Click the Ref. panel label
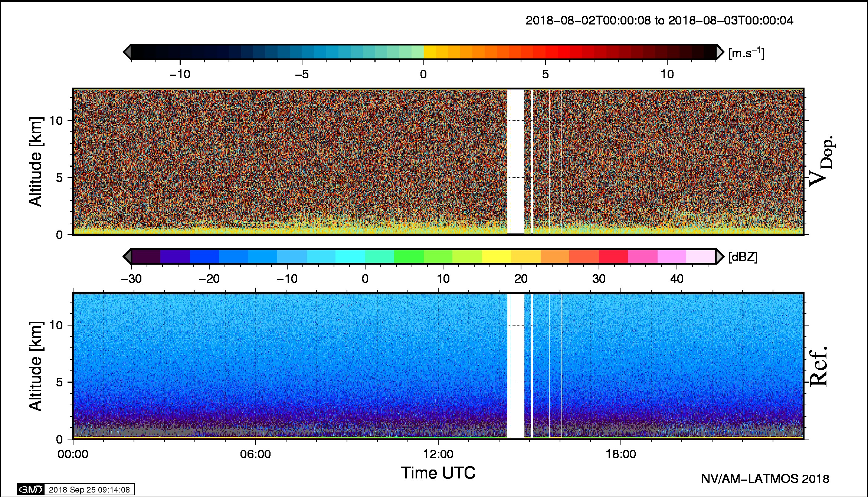Viewport: 868px width, 497px height. coord(819,366)
